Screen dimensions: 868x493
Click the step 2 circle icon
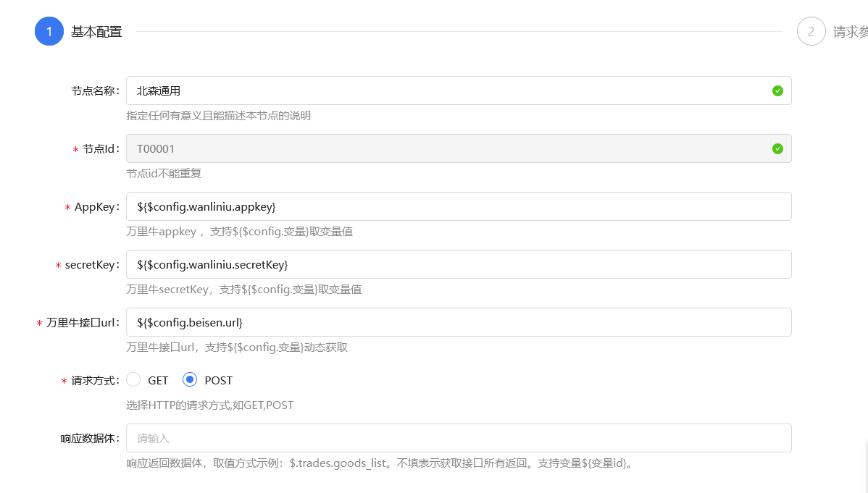tap(811, 31)
